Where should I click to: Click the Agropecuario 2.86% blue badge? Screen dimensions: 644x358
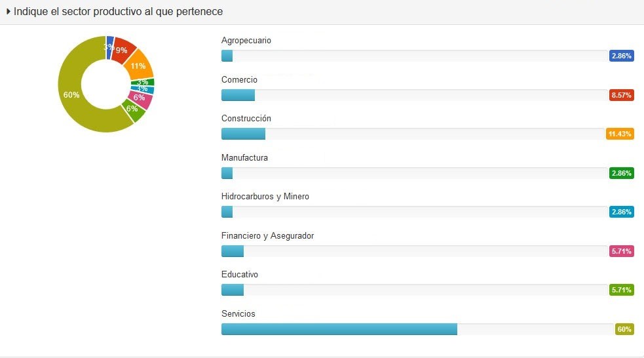tap(621, 56)
